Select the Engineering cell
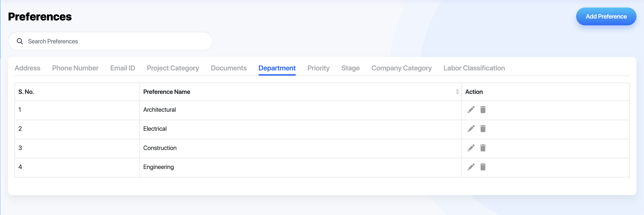The image size is (644, 215). point(300,168)
